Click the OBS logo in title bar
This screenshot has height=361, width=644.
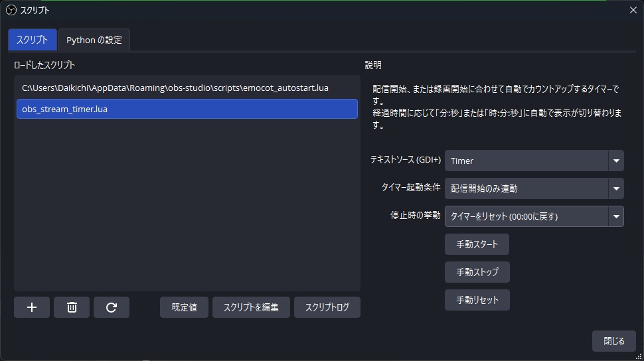click(11, 10)
